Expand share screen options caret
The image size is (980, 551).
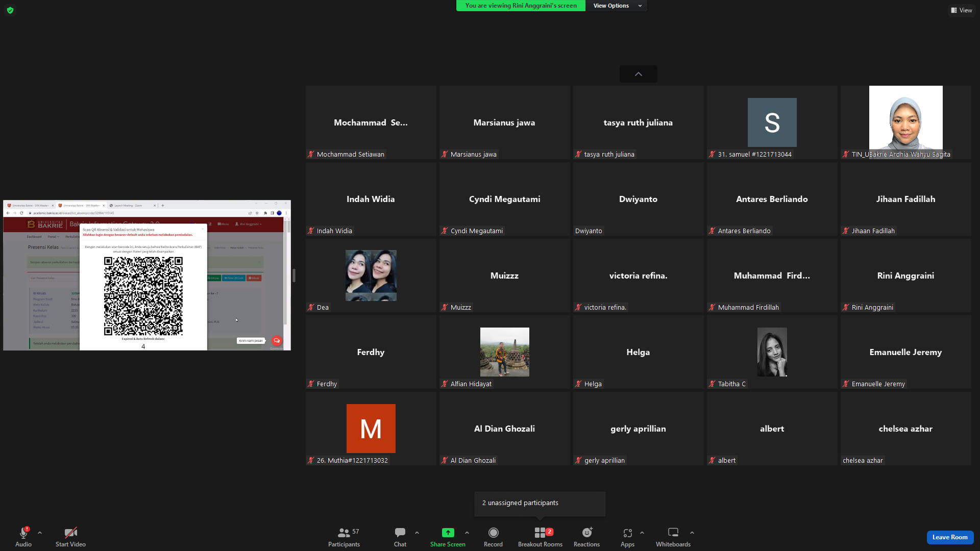[467, 533]
